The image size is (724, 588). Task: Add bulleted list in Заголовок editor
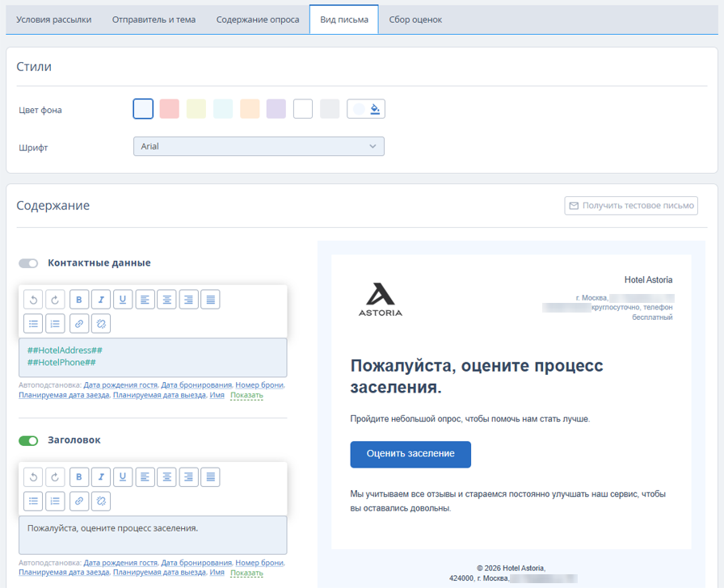point(33,502)
